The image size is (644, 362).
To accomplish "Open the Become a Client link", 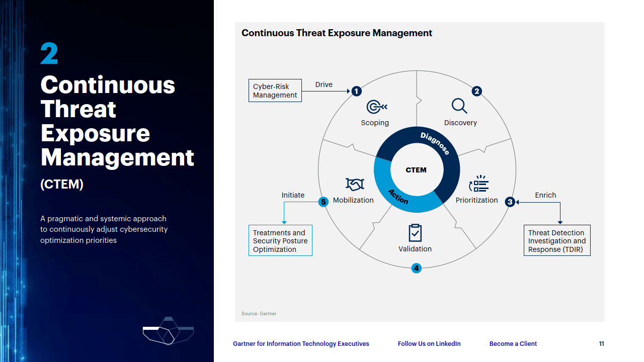I will 513,344.
